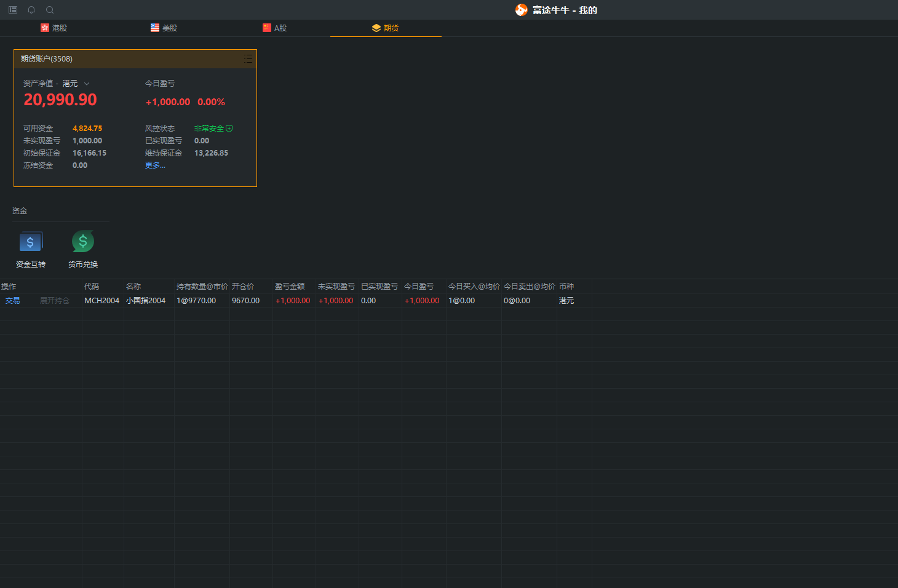Click the 0@0.00 today sold cell
The image size is (898, 588).
coord(517,301)
